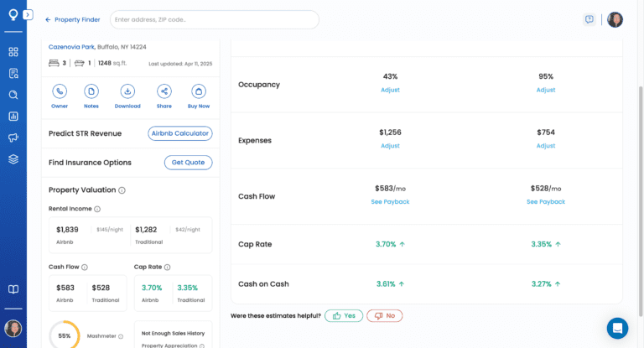Open the search icon in sidebar
The height and width of the screenshot is (348, 644).
click(x=13, y=95)
